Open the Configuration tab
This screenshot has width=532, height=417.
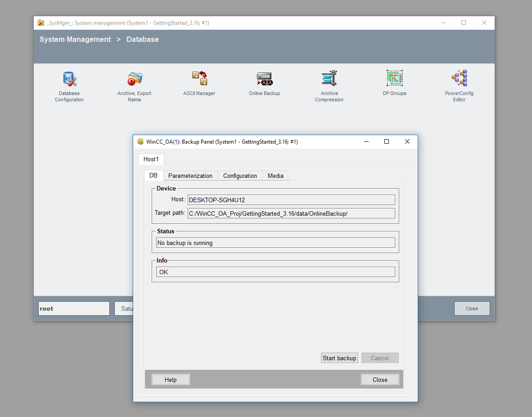(x=240, y=176)
